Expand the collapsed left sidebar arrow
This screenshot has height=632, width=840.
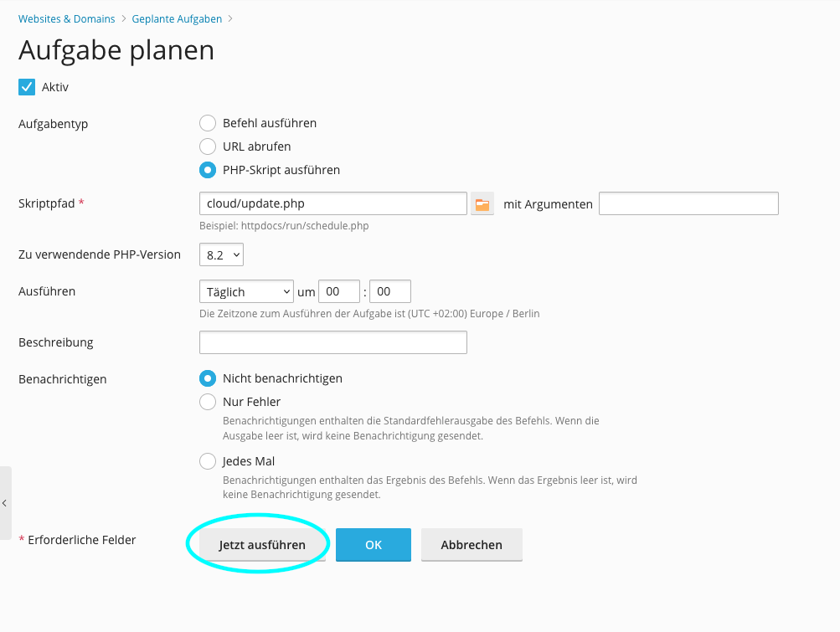click(x=5, y=503)
